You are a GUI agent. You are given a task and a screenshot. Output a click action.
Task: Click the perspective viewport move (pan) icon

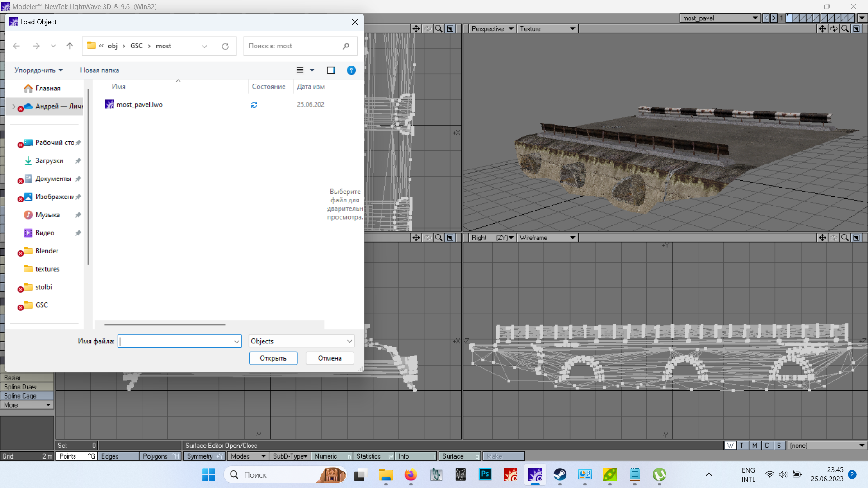pos(822,29)
